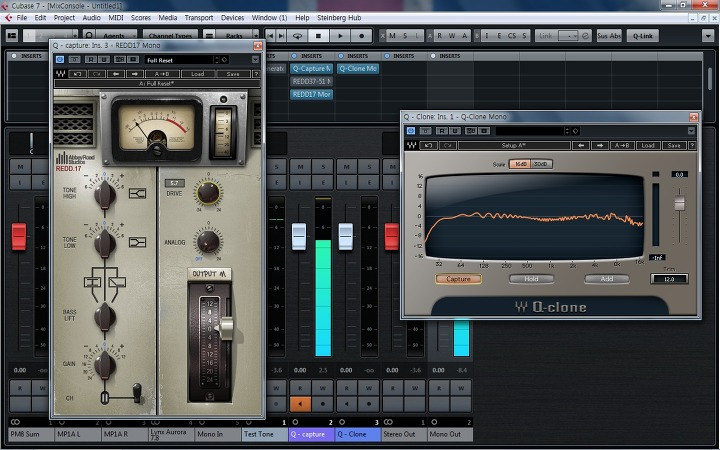Open the Devices menu
The width and height of the screenshot is (720, 450).
232,17
